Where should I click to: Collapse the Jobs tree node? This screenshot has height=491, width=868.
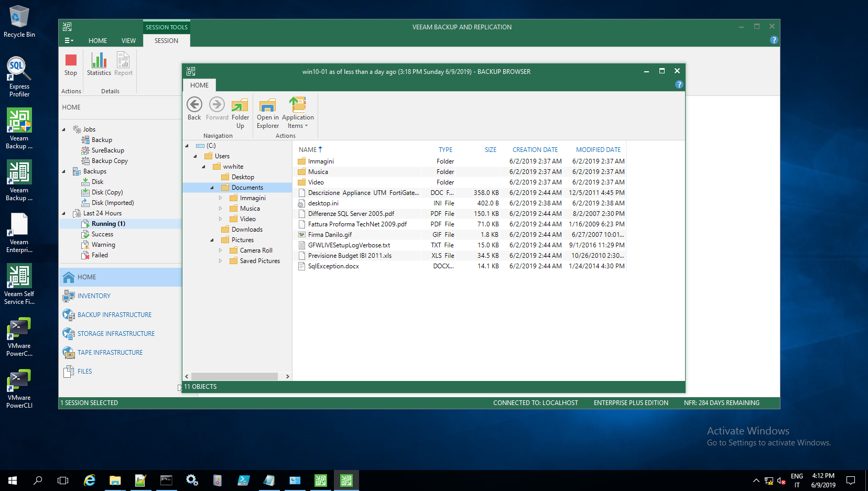64,129
